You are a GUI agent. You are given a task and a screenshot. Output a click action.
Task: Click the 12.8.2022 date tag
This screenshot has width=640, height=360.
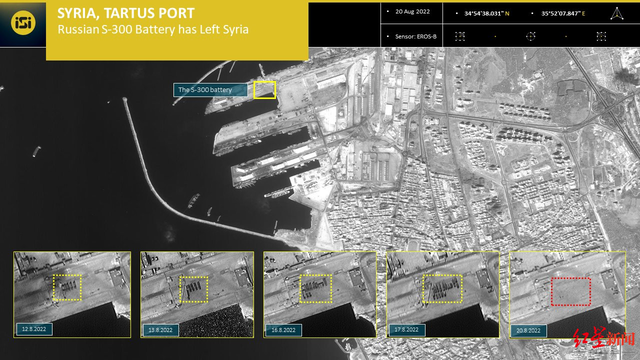click(34, 329)
